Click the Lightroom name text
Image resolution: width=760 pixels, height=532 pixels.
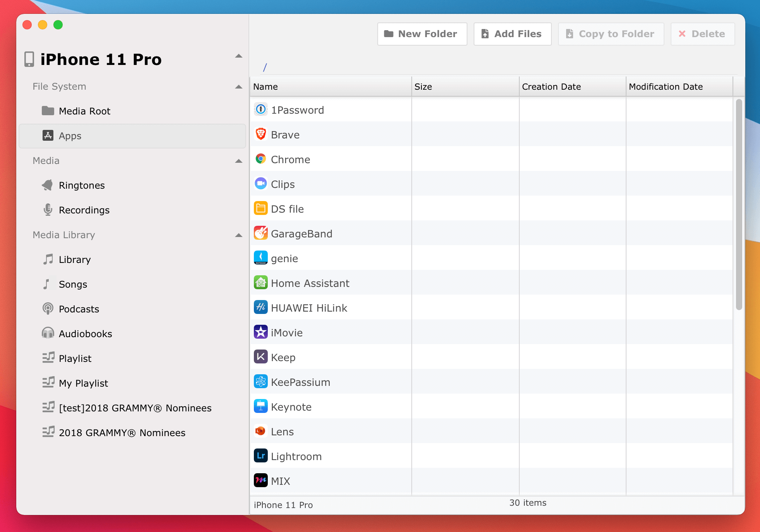296,457
